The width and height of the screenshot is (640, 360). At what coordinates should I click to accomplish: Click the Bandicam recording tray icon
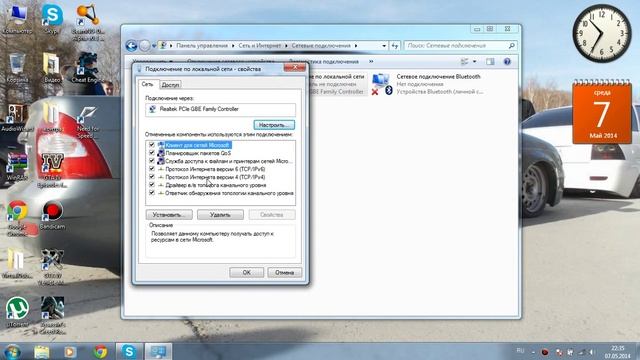pos(544,352)
